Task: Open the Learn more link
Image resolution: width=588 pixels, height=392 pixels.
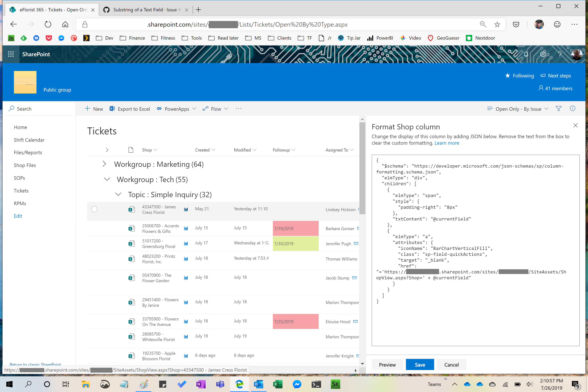Action: coord(447,143)
